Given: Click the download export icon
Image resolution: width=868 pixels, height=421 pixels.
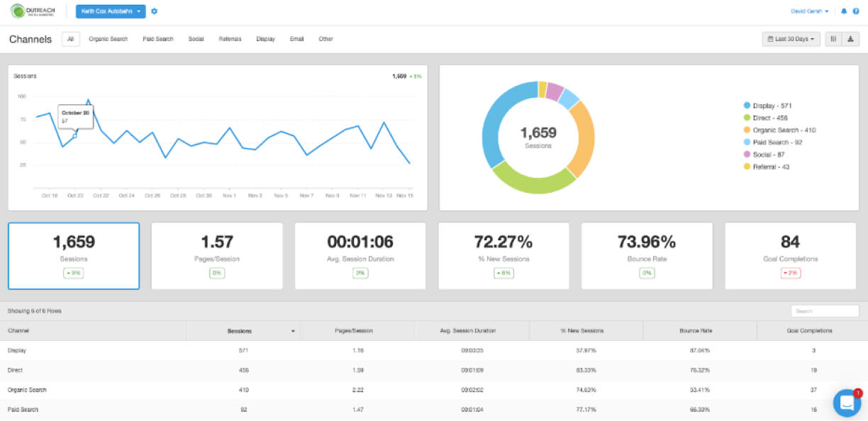Looking at the screenshot, I should 850,39.
